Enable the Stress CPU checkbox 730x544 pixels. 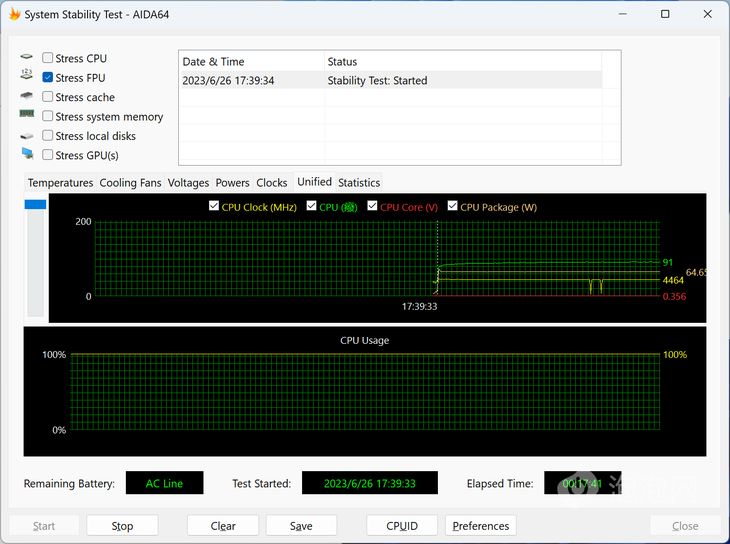point(47,58)
